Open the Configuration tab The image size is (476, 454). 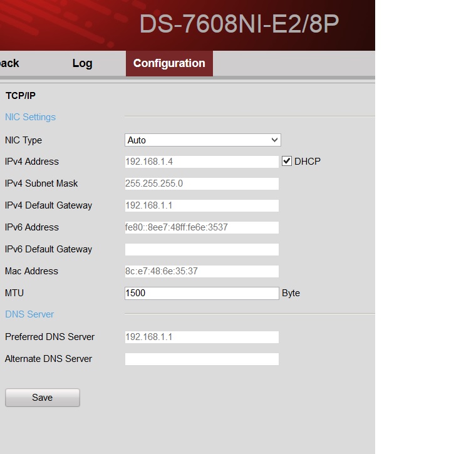pyautogui.click(x=169, y=63)
